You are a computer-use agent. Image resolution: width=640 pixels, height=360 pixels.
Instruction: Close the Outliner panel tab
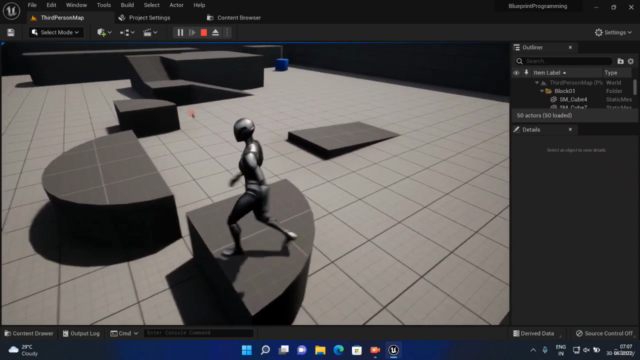click(x=570, y=48)
